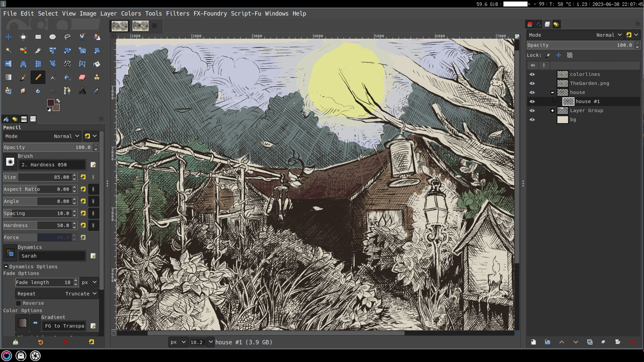Hide the colorlines layer
644x362 pixels.
tap(532, 74)
